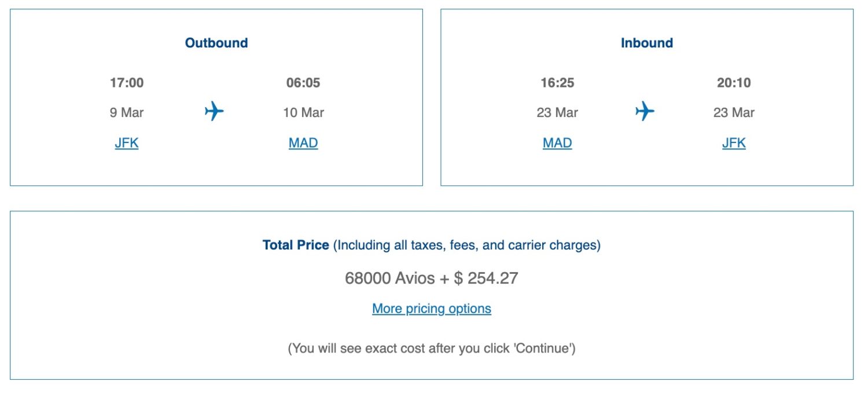Click the JFK link in the Inbound section
The height and width of the screenshot is (393, 868).
[x=733, y=142]
